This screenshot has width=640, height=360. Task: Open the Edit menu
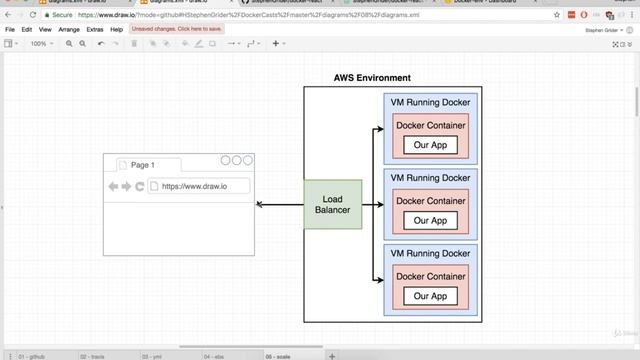27,29
